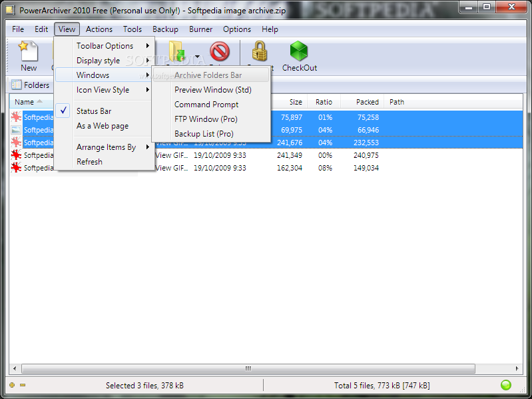Select Archive Folders Bar in submenu
This screenshot has width=532, height=399.
[211, 75]
